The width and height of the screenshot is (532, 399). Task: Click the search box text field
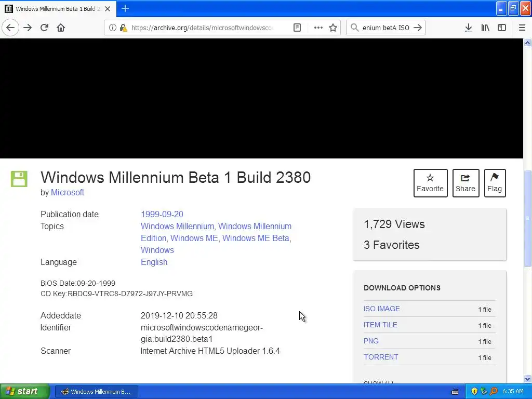386,28
